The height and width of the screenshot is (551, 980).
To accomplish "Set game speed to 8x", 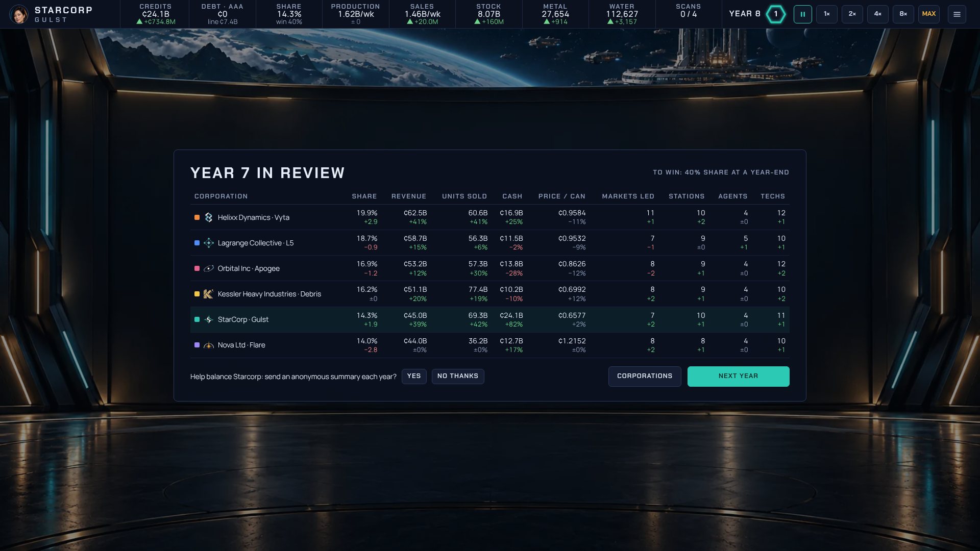I will [903, 14].
